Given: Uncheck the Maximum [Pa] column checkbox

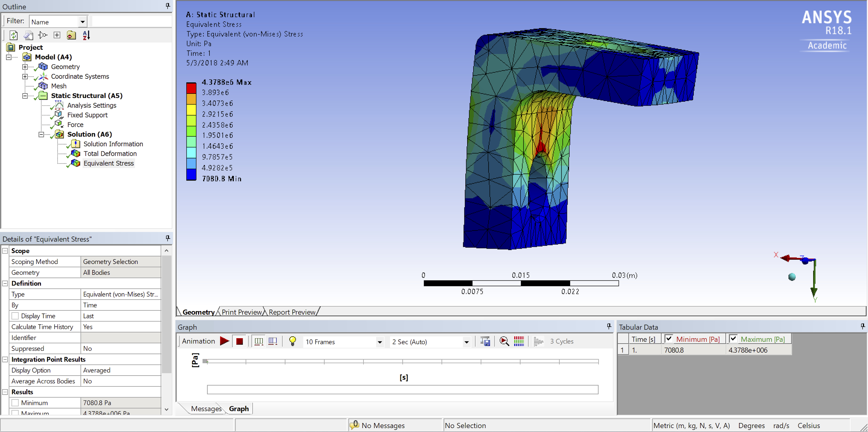Looking at the screenshot, I should pos(733,339).
